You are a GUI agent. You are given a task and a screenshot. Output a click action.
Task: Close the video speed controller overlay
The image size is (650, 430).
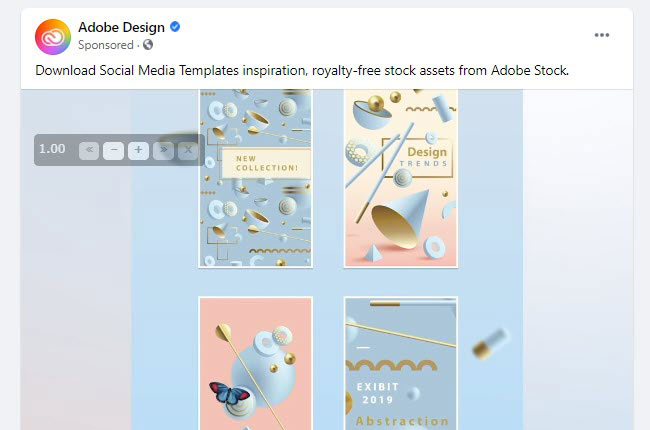(187, 150)
